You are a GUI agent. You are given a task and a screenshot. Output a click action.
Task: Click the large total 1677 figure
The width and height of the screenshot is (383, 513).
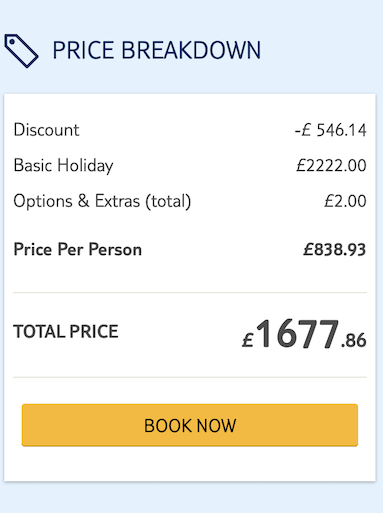tap(297, 334)
